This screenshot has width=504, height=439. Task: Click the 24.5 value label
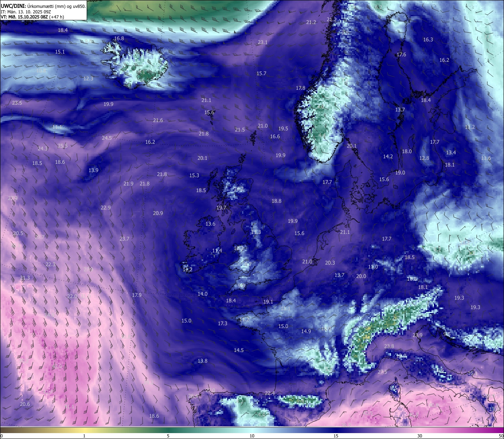click(x=107, y=138)
